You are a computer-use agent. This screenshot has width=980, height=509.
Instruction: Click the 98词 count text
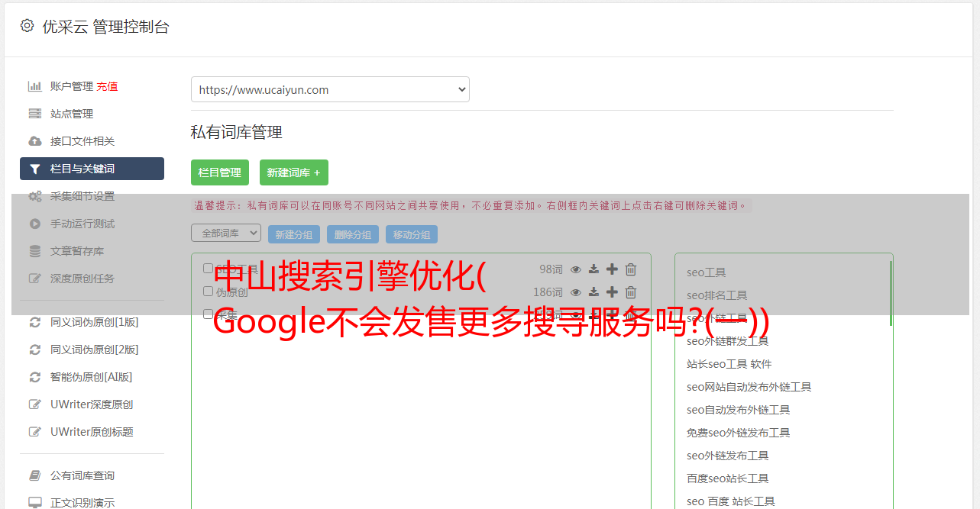coord(551,269)
